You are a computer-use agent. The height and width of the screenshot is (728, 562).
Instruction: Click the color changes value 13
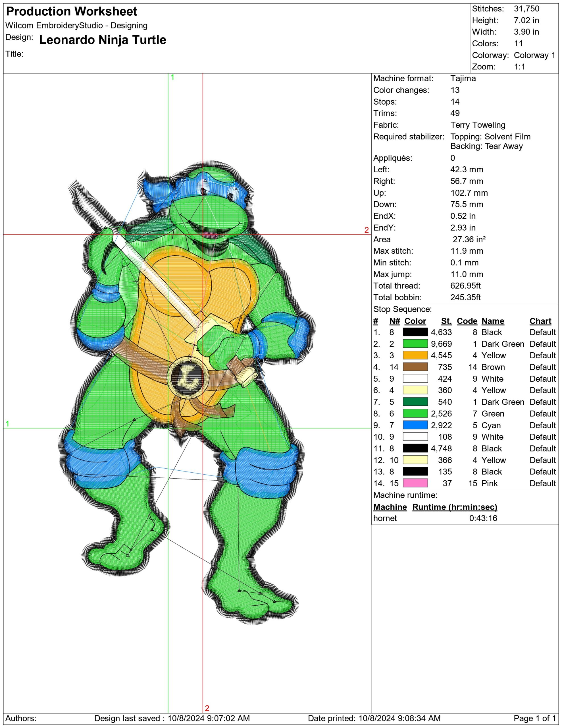(x=455, y=90)
